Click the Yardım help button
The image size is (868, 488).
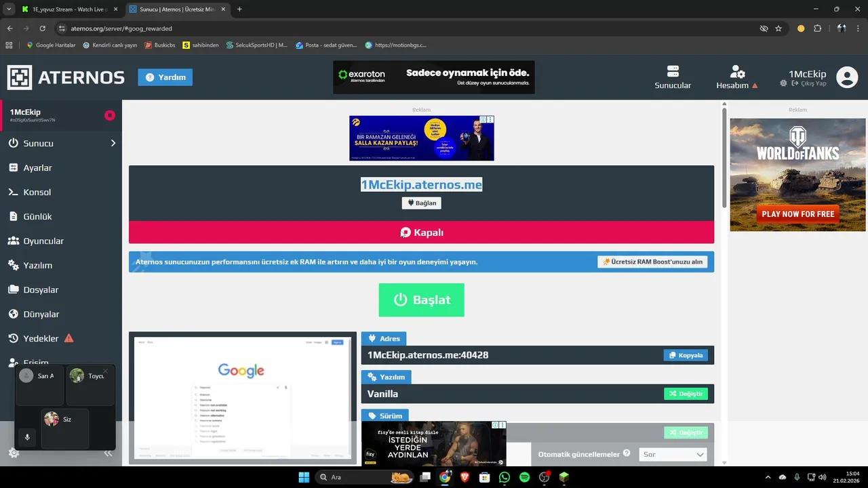click(165, 77)
